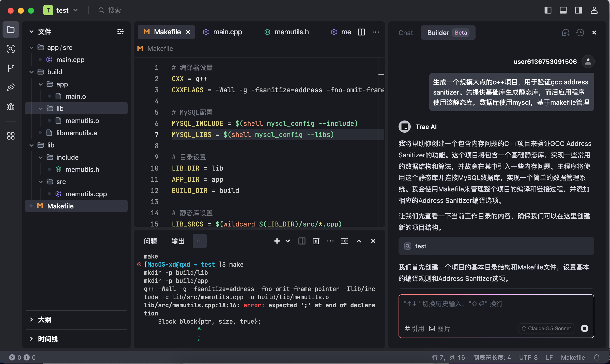Collapse the selected build lib subfolder

point(41,109)
